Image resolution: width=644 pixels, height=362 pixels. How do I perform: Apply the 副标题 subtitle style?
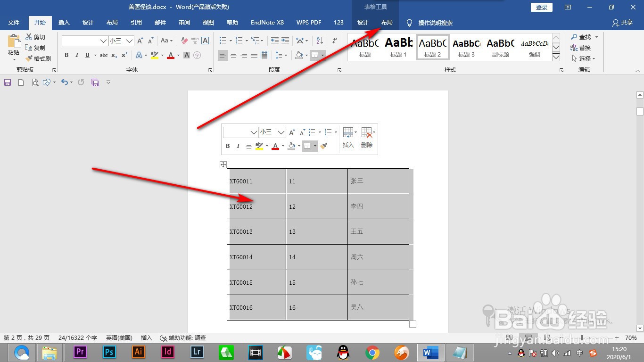pos(500,47)
